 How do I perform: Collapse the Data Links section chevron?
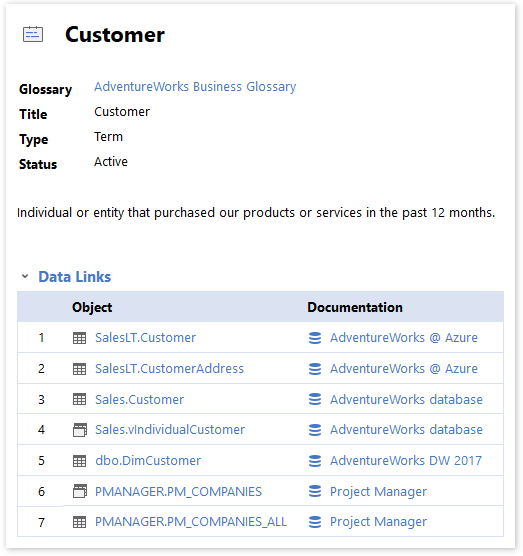tap(25, 276)
